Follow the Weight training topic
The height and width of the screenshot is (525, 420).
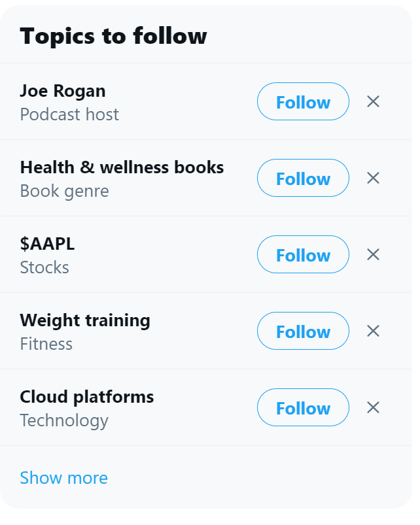click(303, 331)
